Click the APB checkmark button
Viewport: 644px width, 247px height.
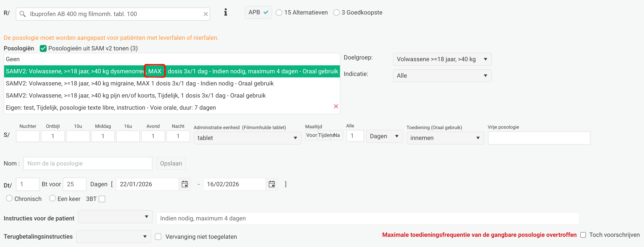tap(258, 12)
